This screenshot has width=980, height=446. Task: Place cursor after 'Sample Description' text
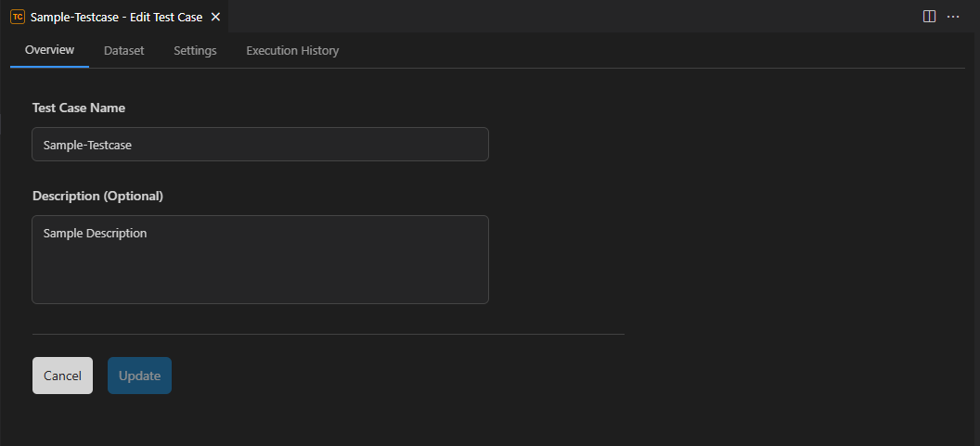tap(148, 234)
